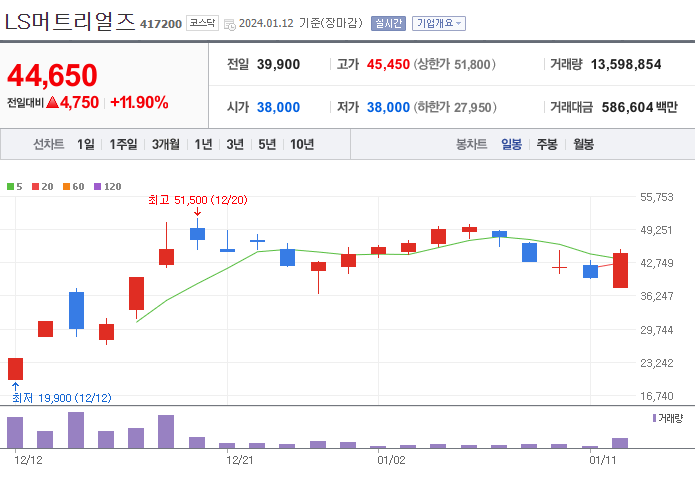This screenshot has width=695, height=480.
Task: Click the purple 120-day moving average swatch
Action: coord(98,187)
